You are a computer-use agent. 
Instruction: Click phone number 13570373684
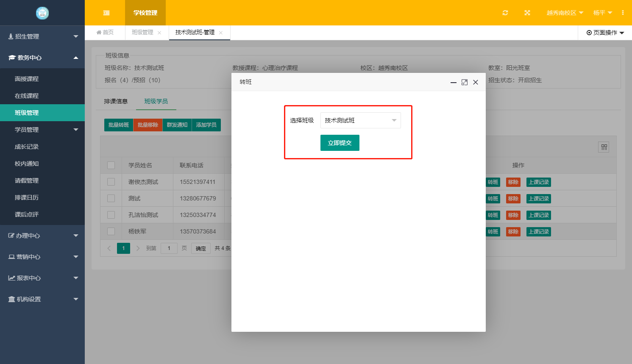[x=198, y=231]
